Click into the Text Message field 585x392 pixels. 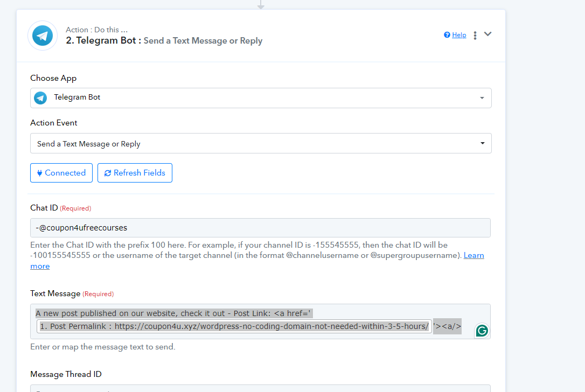click(x=260, y=321)
